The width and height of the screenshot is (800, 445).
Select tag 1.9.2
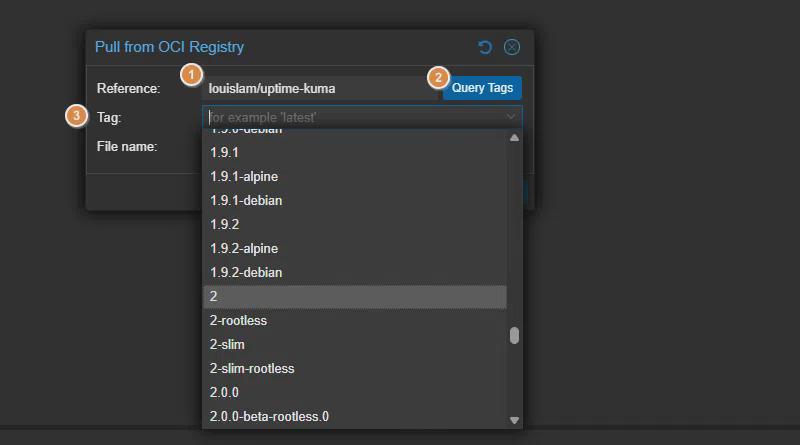click(x=355, y=225)
